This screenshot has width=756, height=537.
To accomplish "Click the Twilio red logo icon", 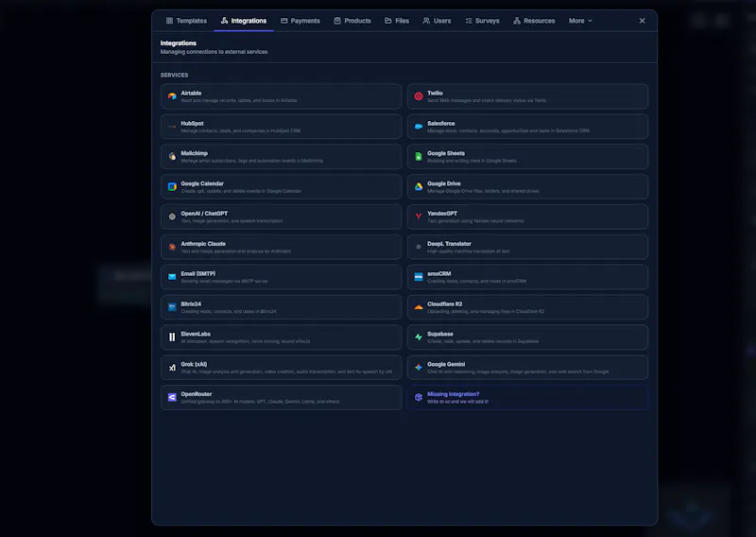I will pos(419,96).
